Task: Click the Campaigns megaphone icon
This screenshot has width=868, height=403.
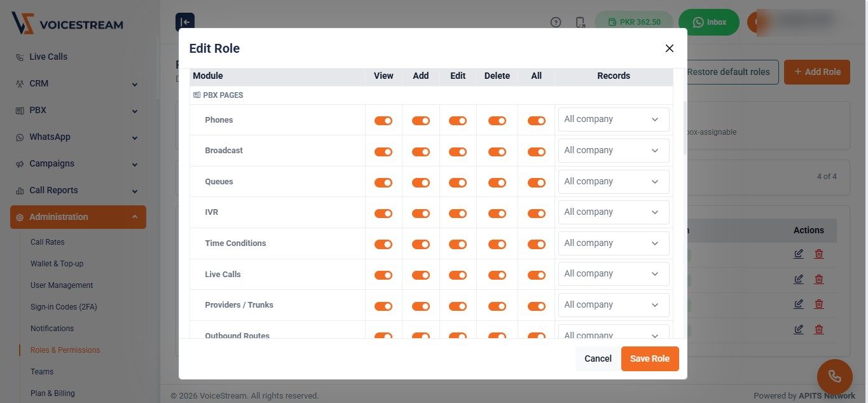Action: tap(20, 164)
